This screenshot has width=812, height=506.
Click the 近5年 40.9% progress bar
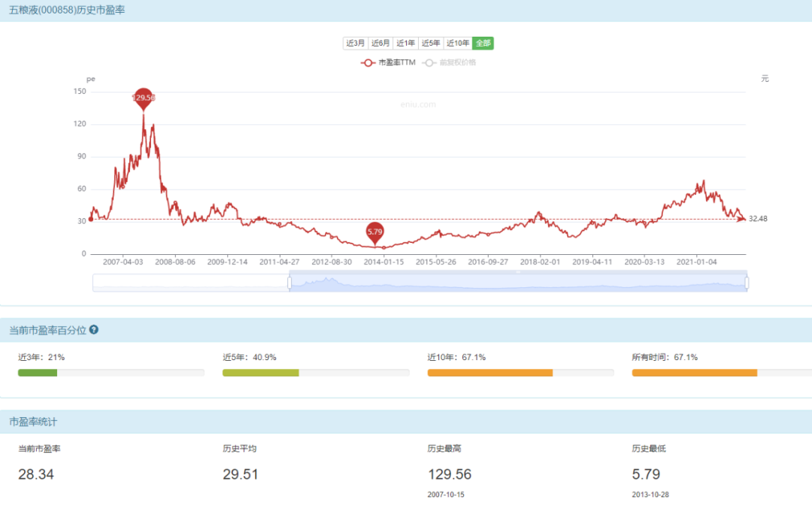click(x=260, y=372)
